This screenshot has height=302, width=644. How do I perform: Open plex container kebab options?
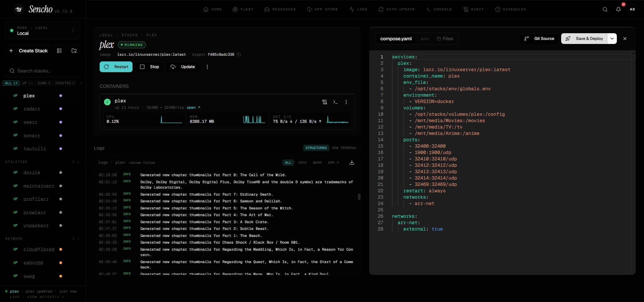click(x=346, y=102)
